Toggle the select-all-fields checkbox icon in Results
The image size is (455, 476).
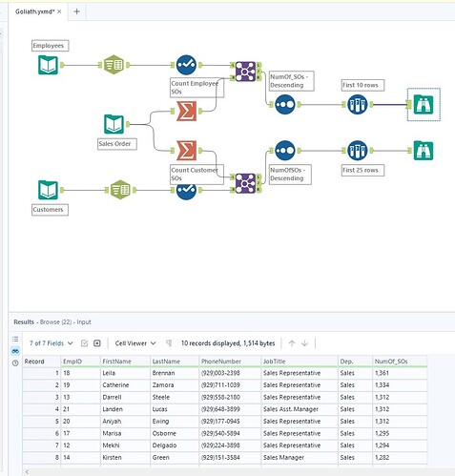tap(84, 343)
